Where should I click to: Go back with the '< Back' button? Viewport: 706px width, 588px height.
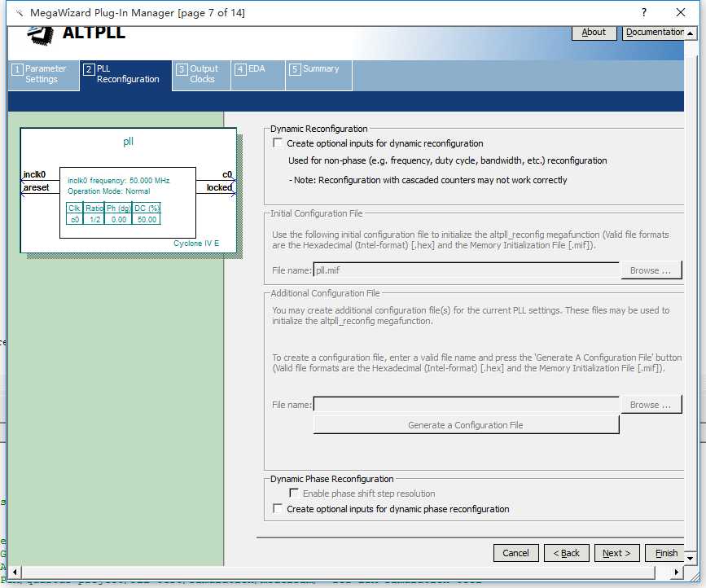point(567,553)
